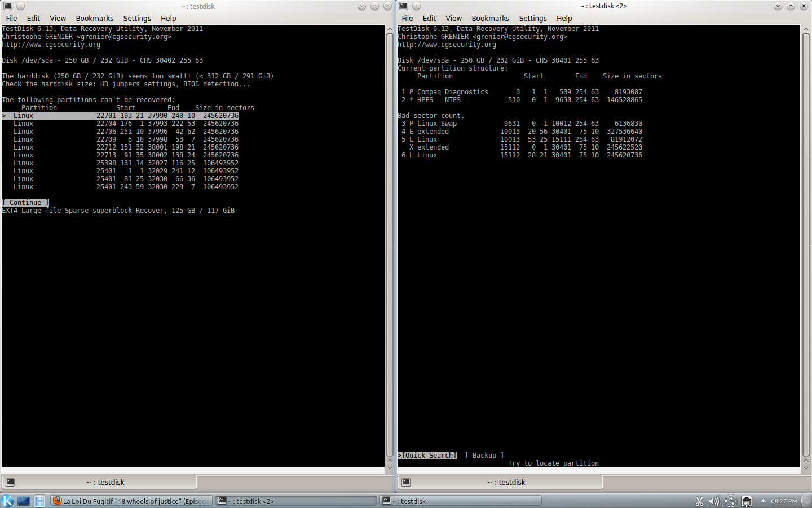Screen dimensions: 812x508
Task: Switch to the testdisk <2> taskbar entry
Action: click(x=296, y=501)
